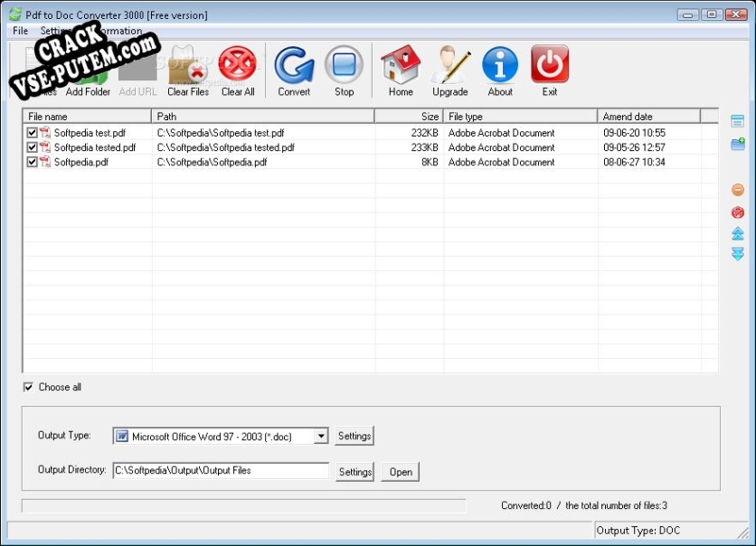Uncheck the Softpedia.pdf row checkbox
Screen dimensions: 756x546
pos(32,162)
